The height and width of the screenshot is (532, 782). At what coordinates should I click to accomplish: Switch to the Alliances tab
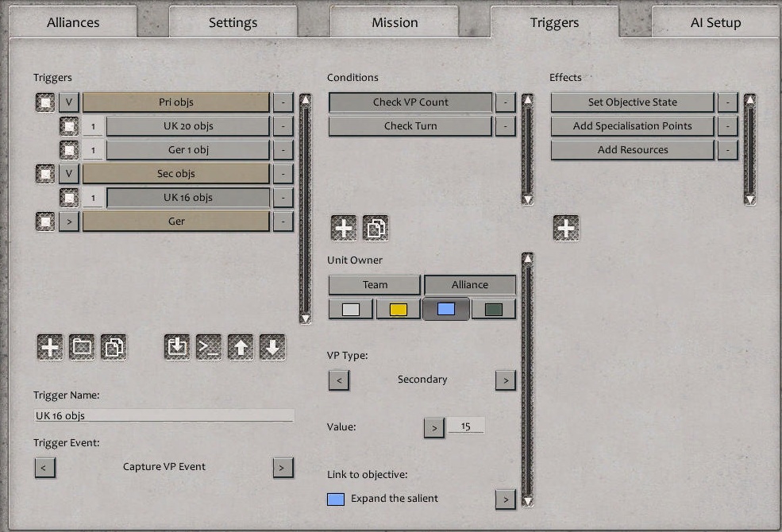[73, 22]
